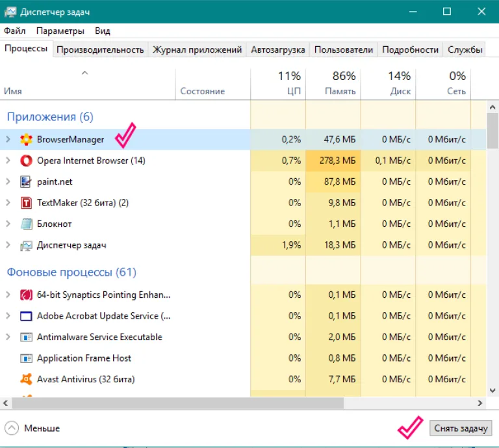Screen dimensions: 499x448
Task: Expand the Диспетчер задач process group
Action: [x=8, y=245]
